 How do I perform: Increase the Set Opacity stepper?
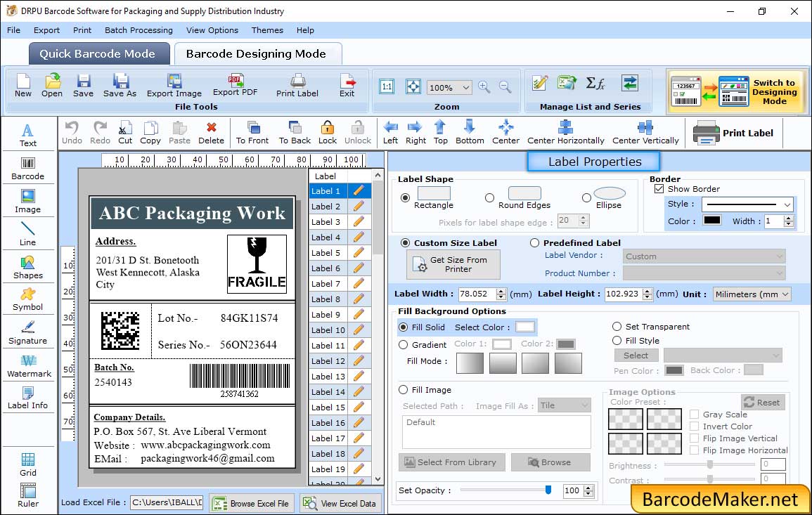tap(588, 488)
